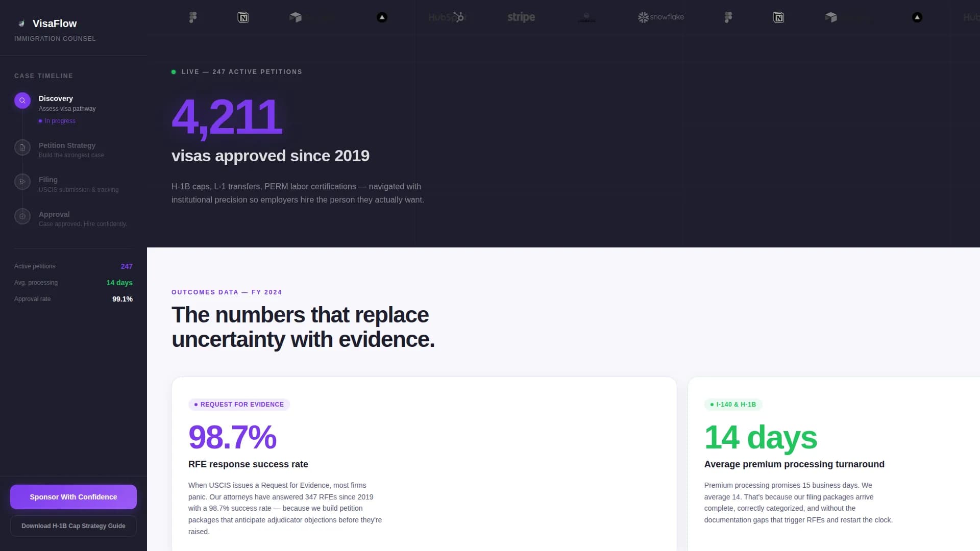980x551 pixels.
Task: Open the Filing timeline step
Action: 73,184
